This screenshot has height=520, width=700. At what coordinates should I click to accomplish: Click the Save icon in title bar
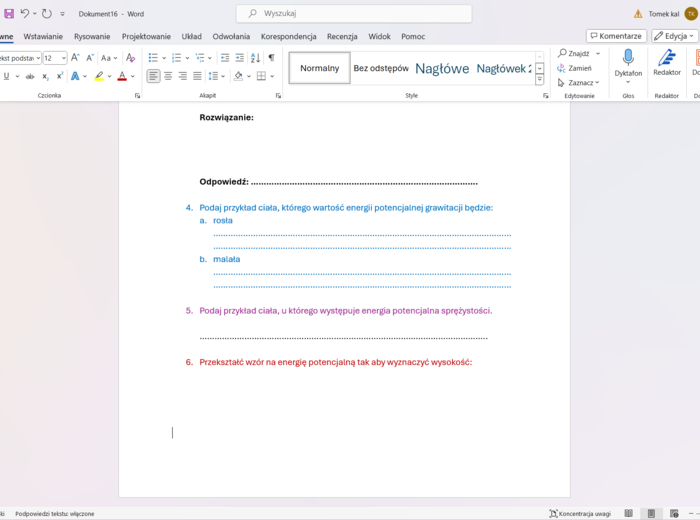[x=9, y=14]
